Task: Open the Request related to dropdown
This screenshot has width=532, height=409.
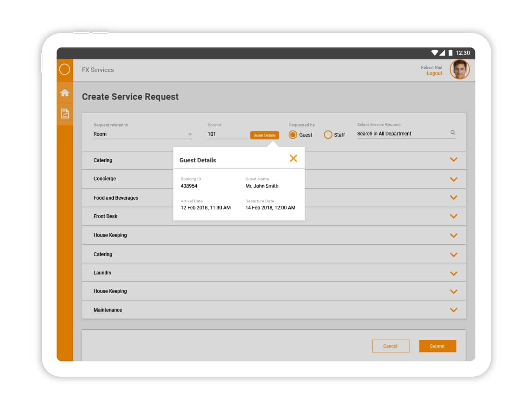Action: click(142, 134)
